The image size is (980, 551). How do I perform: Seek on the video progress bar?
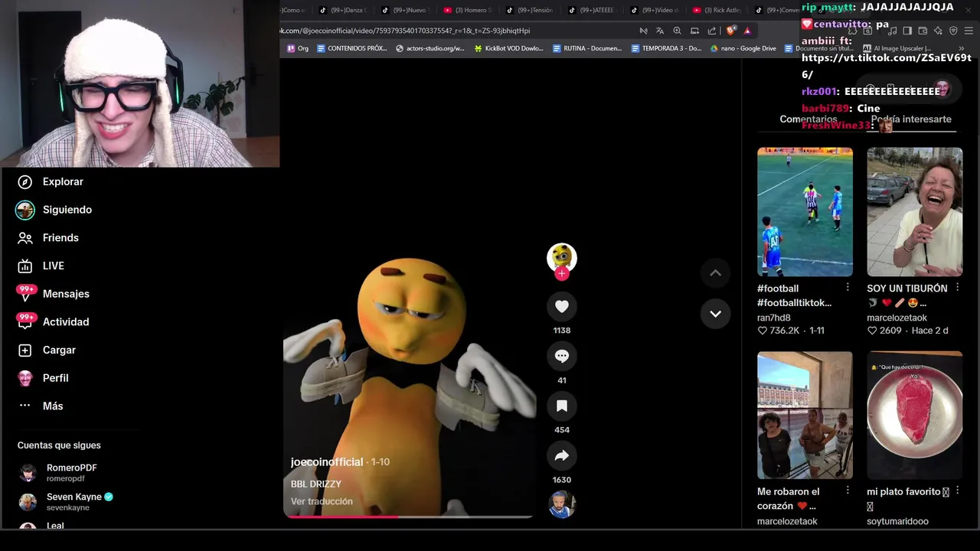pyautogui.click(x=408, y=517)
